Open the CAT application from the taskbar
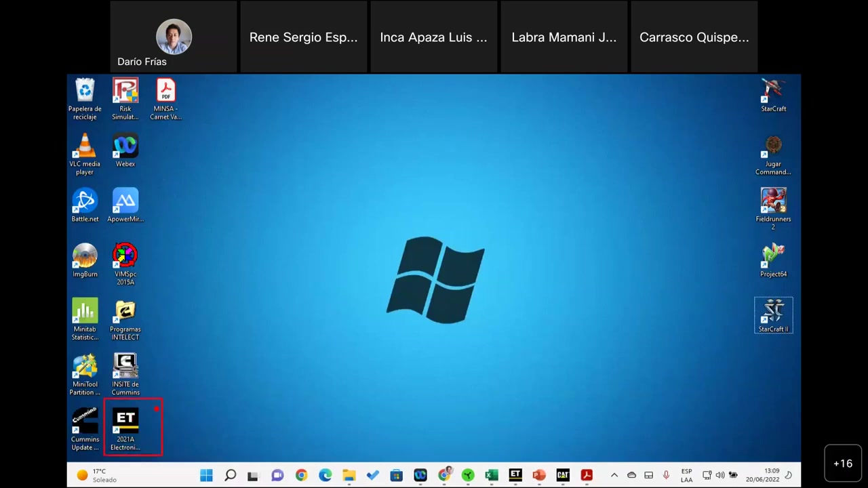The height and width of the screenshot is (488, 868). coord(562,474)
